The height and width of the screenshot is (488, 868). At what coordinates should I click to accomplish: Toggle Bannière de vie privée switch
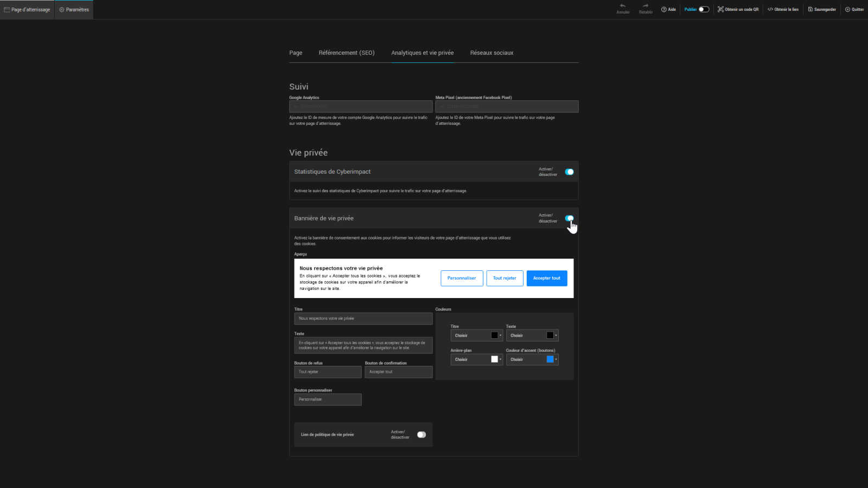pyautogui.click(x=569, y=218)
